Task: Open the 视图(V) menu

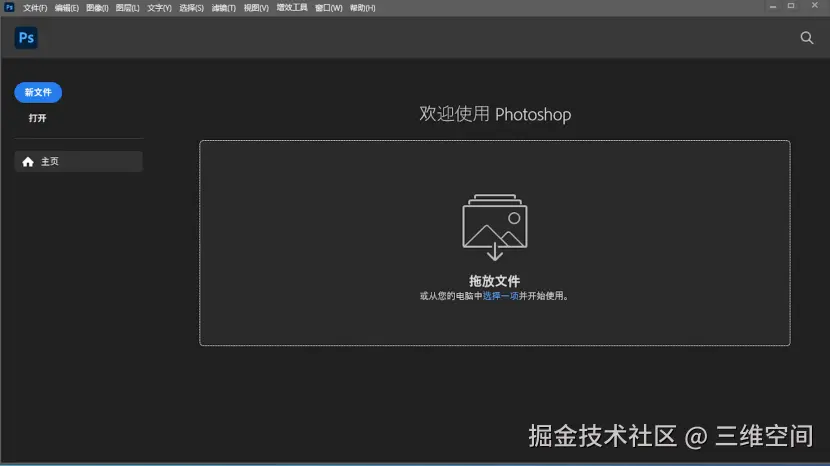Action: (x=256, y=8)
